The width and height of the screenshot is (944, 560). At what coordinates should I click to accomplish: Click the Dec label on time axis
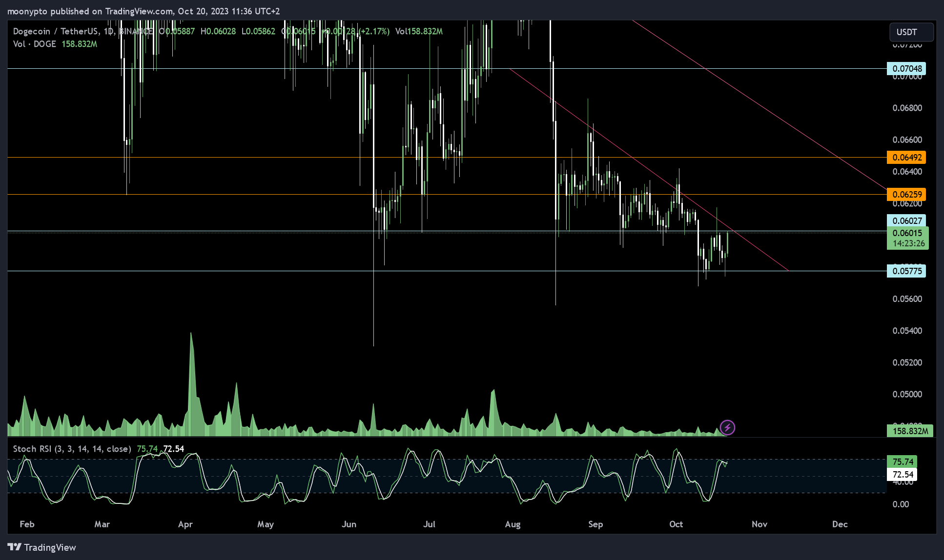840,524
